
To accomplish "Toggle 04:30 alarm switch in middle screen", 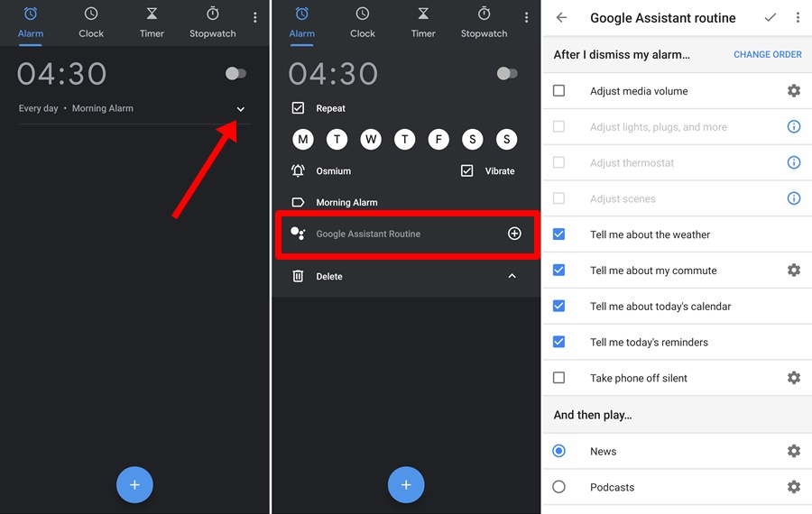I will click(507, 74).
